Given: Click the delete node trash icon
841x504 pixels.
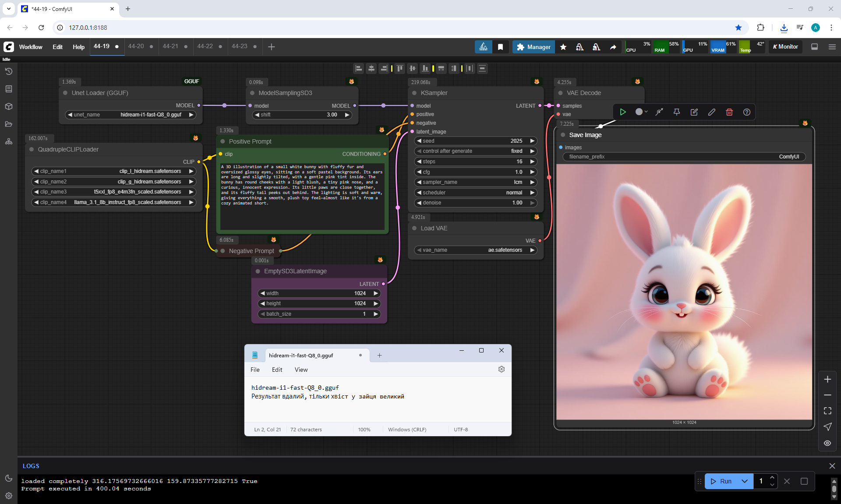Looking at the screenshot, I should (729, 112).
